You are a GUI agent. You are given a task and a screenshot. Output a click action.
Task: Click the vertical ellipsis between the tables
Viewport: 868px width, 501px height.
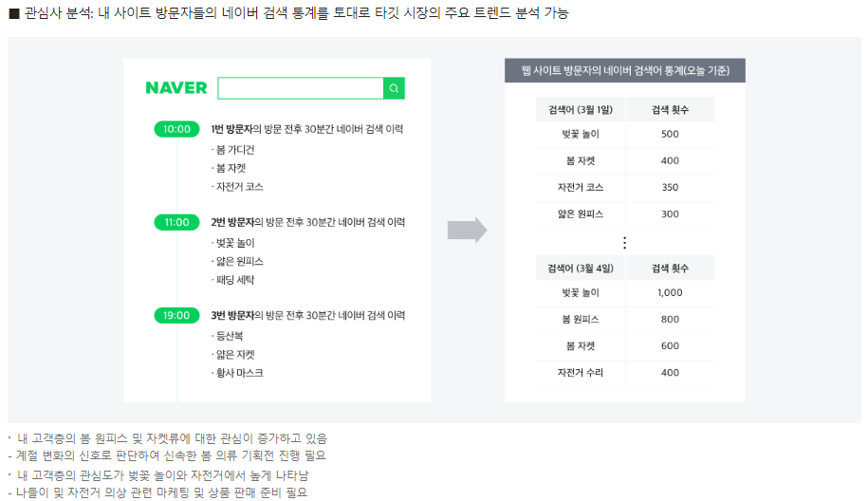(624, 243)
